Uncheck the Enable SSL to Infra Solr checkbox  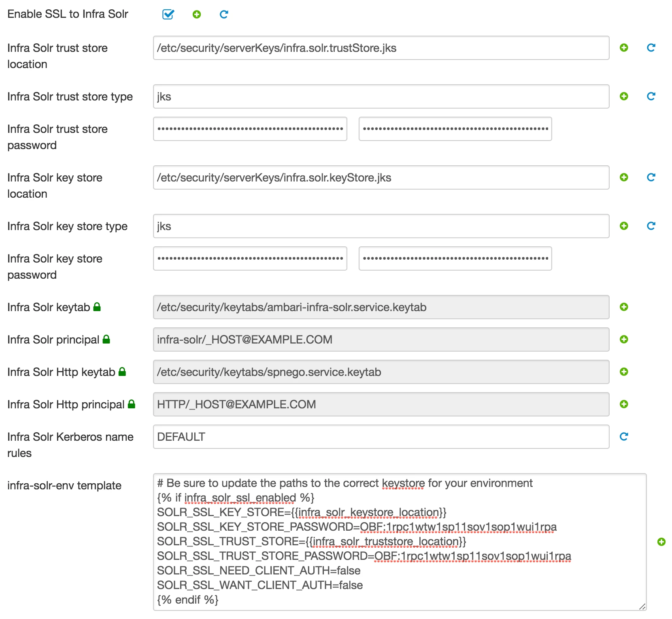(x=168, y=15)
